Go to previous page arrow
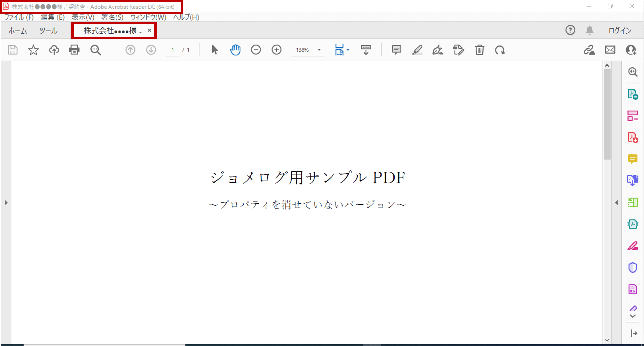The height and width of the screenshot is (346, 644). 130,50
